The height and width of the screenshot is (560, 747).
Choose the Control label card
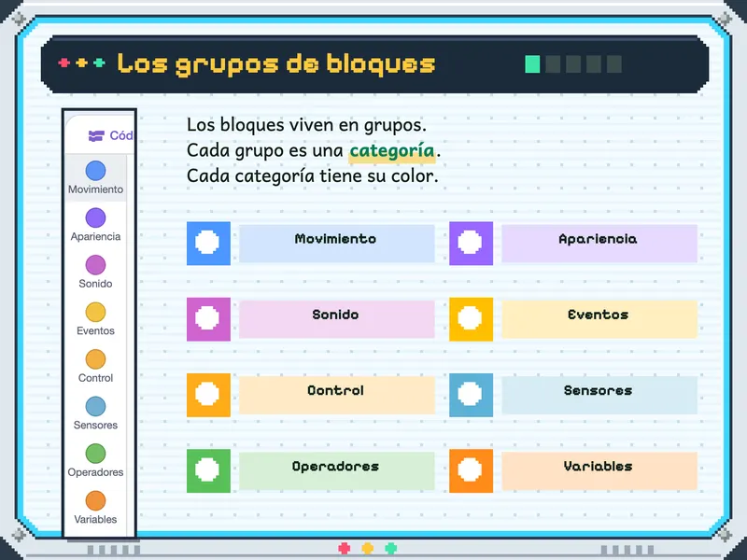[337, 395]
